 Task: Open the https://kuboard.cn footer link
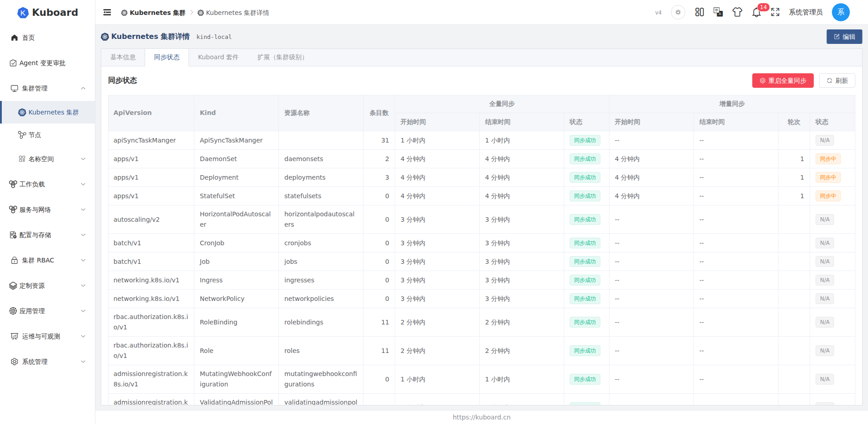(481, 417)
